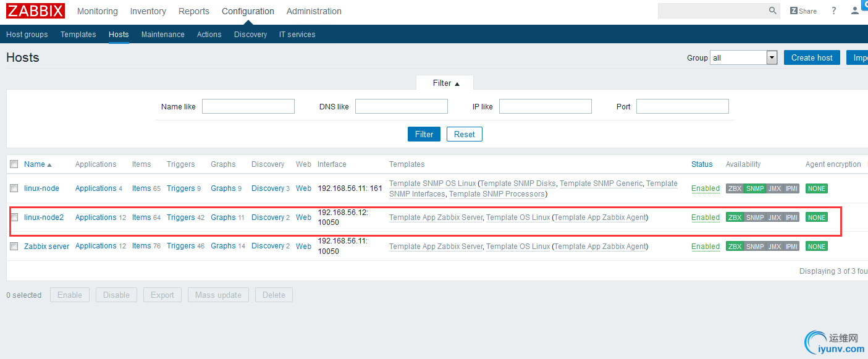Select the Hosts submenu tab
This screenshot has width=868, height=359.
point(119,35)
